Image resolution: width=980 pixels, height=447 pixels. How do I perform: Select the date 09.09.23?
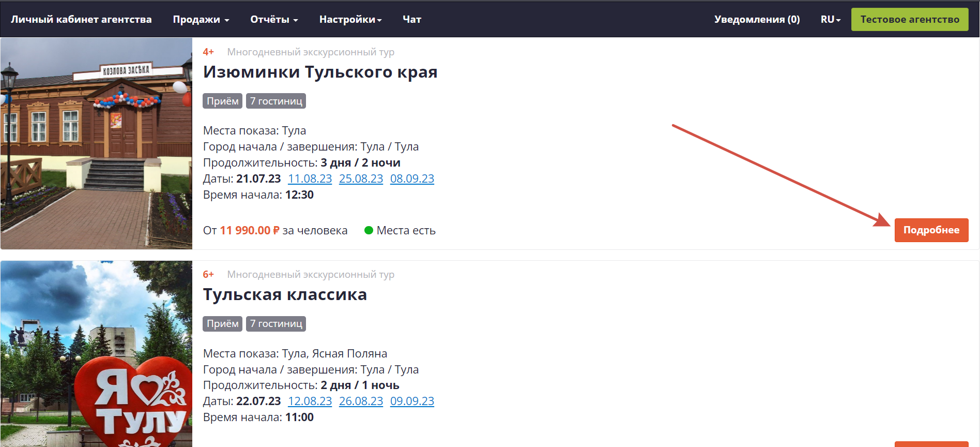click(412, 401)
